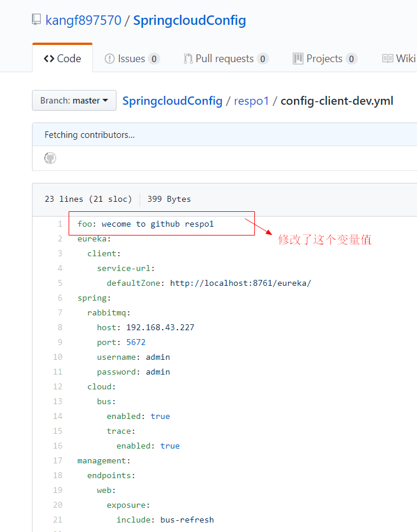
Task: Click the pull request branch icon
Action: point(188,59)
